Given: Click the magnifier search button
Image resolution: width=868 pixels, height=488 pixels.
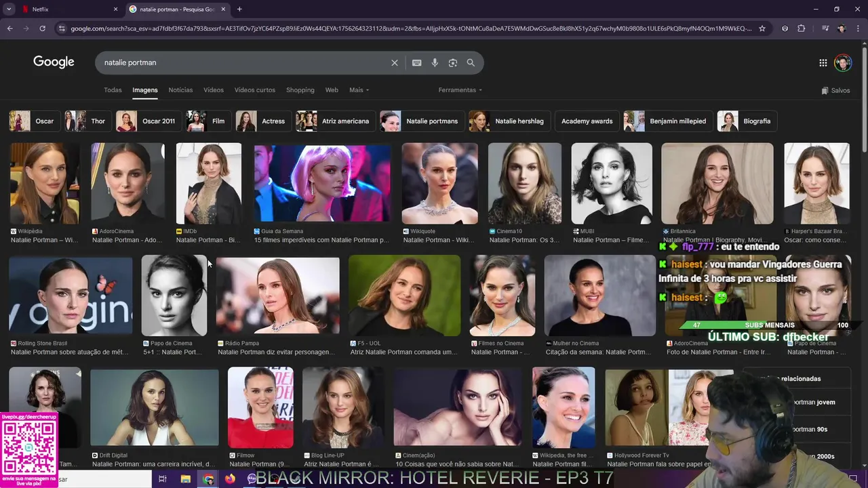Looking at the screenshot, I should tap(471, 62).
